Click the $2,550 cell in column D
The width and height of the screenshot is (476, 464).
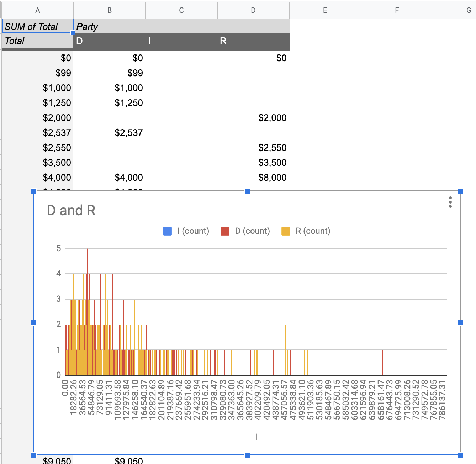click(253, 148)
